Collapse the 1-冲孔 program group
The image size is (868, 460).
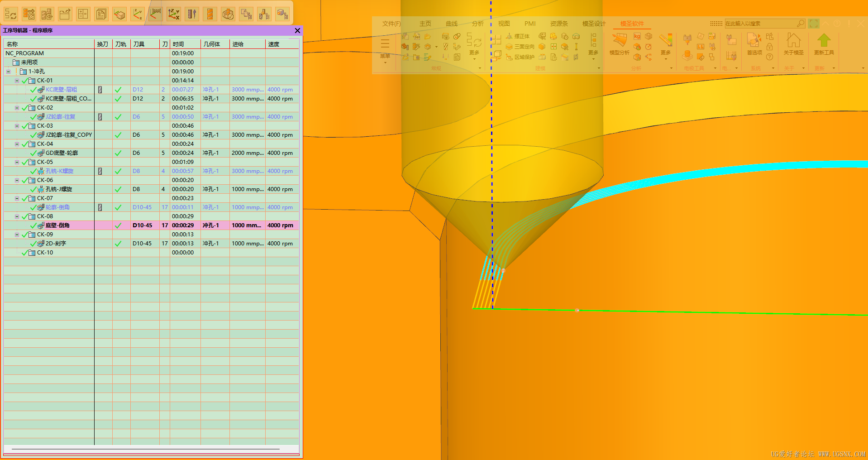[x=8, y=72]
